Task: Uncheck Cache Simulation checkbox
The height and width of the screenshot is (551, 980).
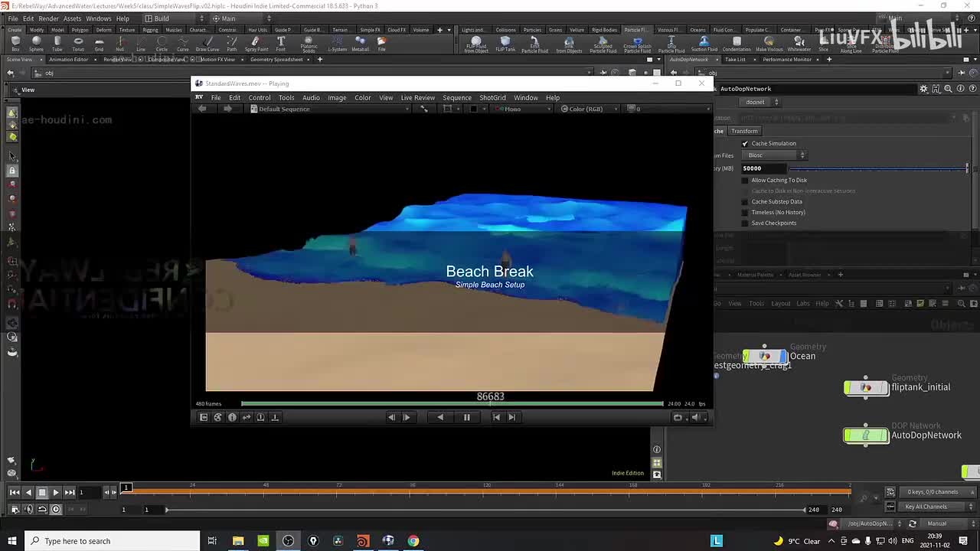Action: 745,143
